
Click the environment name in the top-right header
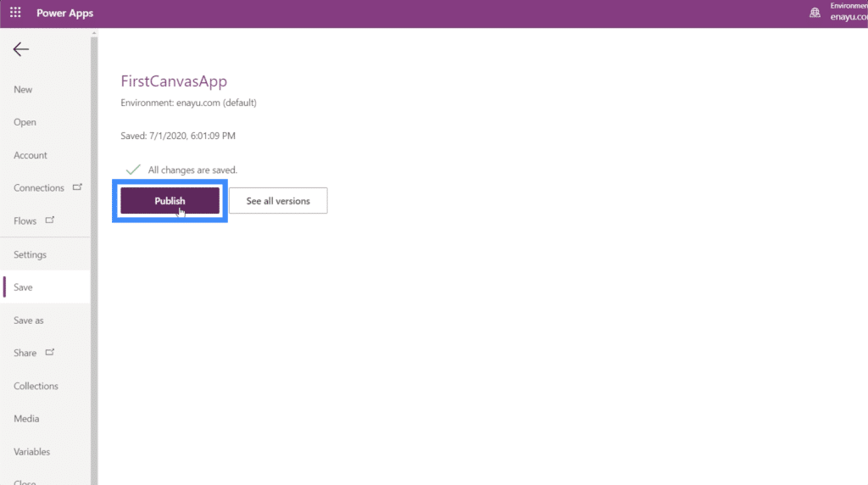coord(849,17)
